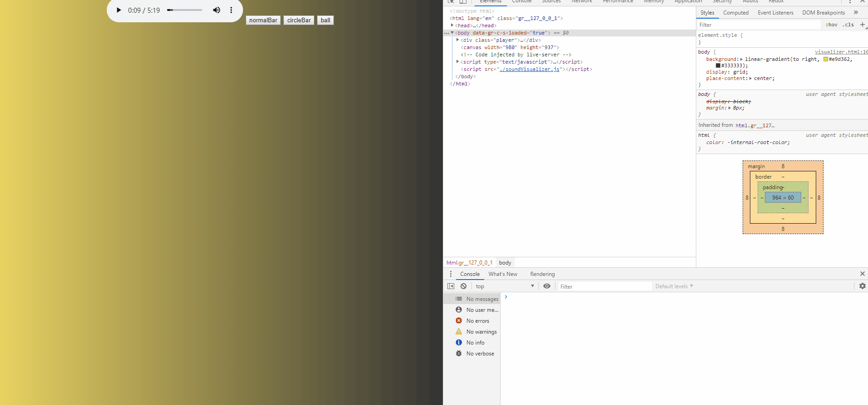
Task: Open the top JavaScript context dropdown
Action: click(505, 286)
